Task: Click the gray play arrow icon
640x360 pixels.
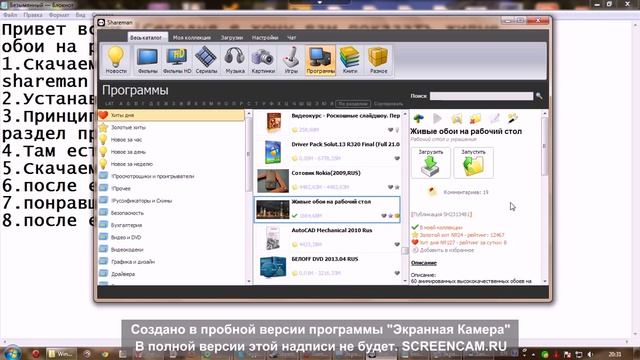Action: click(x=437, y=119)
